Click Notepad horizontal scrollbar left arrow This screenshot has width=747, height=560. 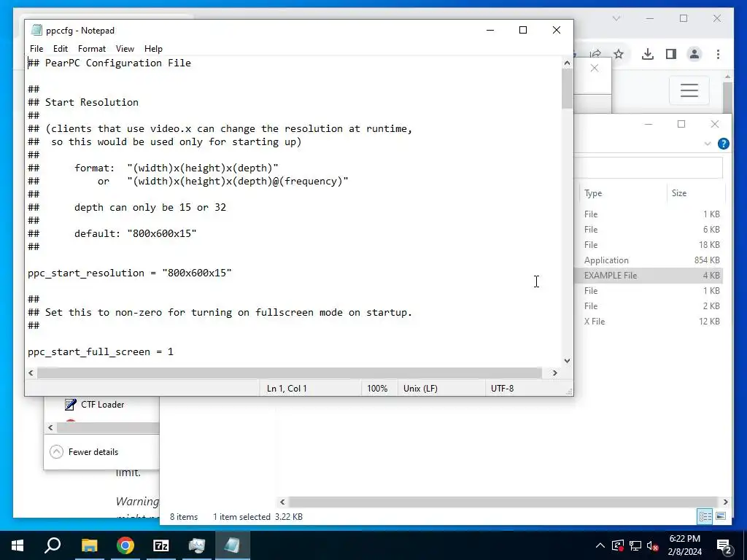(31, 373)
